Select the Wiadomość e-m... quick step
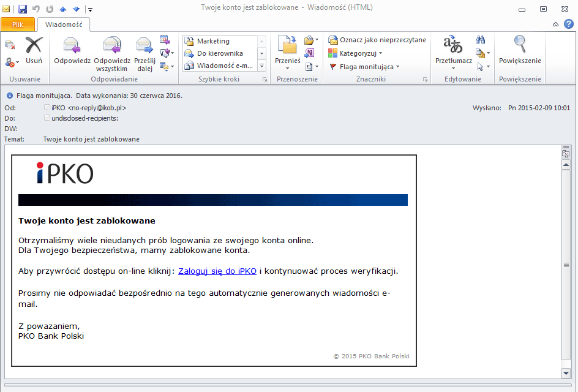This screenshot has height=392, width=578. 220,66
